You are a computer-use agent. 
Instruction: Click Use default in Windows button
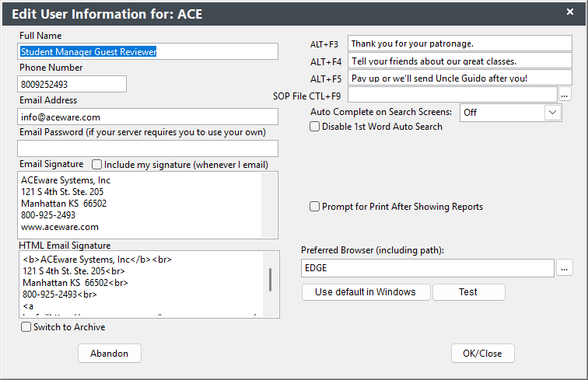[x=366, y=292]
